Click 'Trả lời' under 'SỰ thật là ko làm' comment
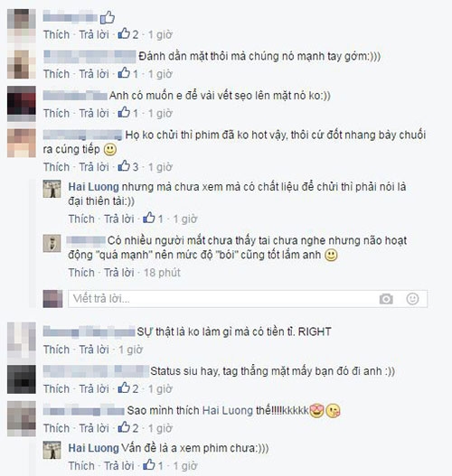Image resolution: width=452 pixels, height=476 pixels. pyautogui.click(x=94, y=350)
